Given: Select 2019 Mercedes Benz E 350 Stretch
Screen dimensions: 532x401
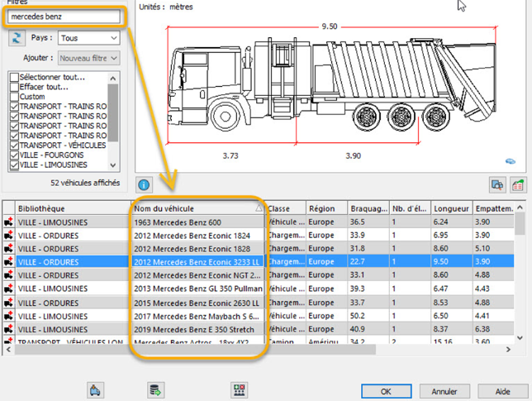Looking at the screenshot, I should click(259, 329).
